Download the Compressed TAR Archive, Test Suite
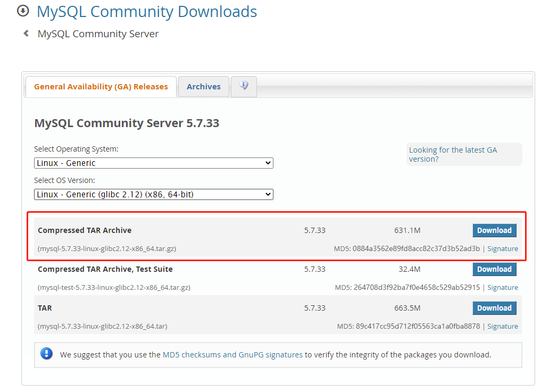Screen dimensions: 541x392 tap(494, 269)
